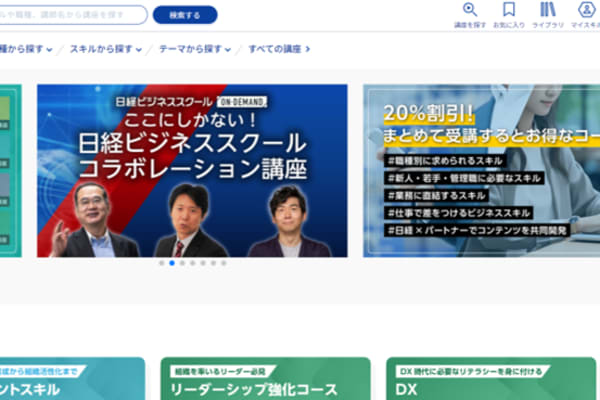Open the お気に入り bookmark icon

(509, 12)
